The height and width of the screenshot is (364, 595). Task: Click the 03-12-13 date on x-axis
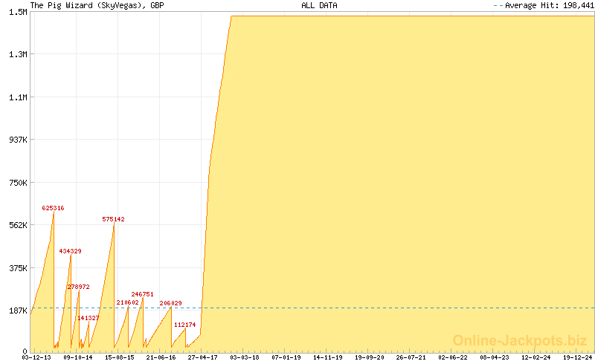click(37, 357)
